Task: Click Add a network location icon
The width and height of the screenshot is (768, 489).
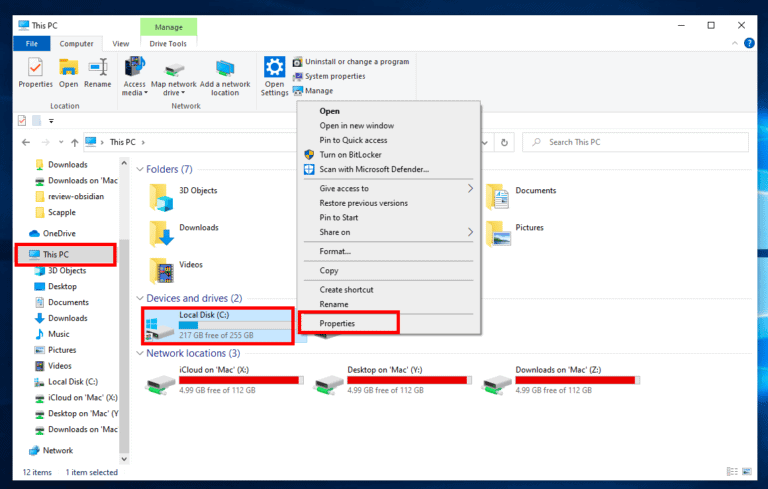Action: 225,68
